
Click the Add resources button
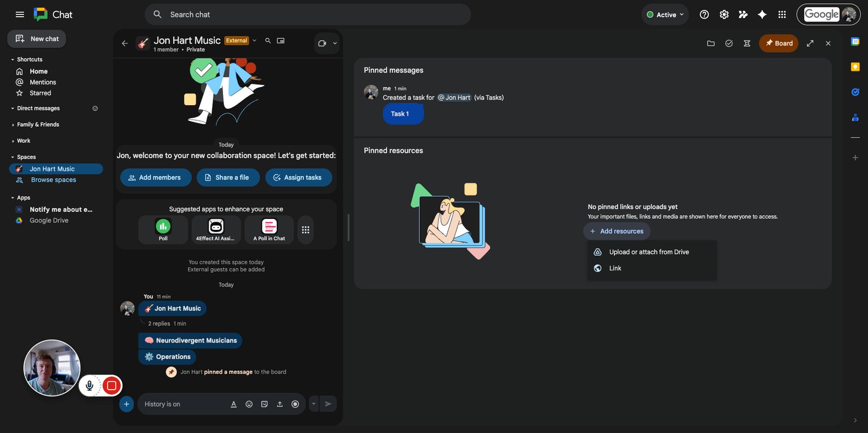(617, 231)
